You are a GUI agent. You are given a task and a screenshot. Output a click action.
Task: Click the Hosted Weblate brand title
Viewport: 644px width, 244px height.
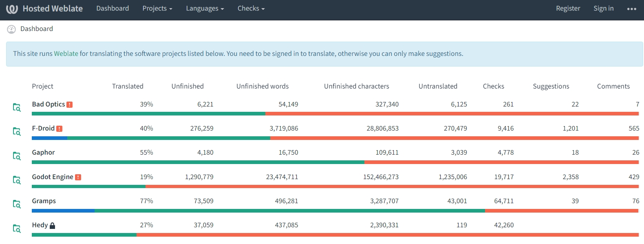point(53,9)
